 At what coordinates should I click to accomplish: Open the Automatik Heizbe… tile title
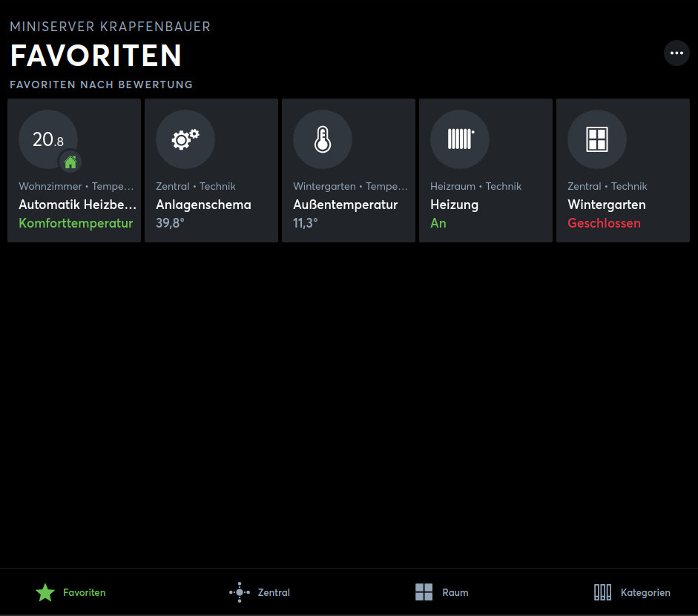[78, 205]
